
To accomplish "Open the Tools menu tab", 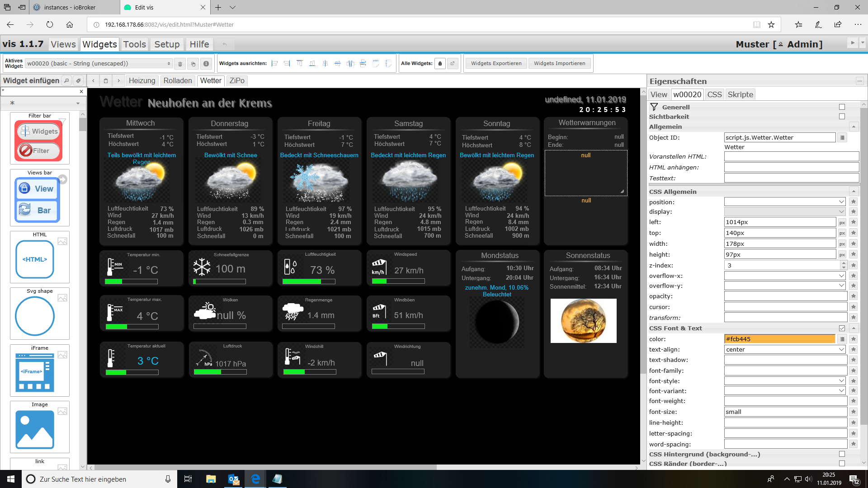I will (135, 44).
